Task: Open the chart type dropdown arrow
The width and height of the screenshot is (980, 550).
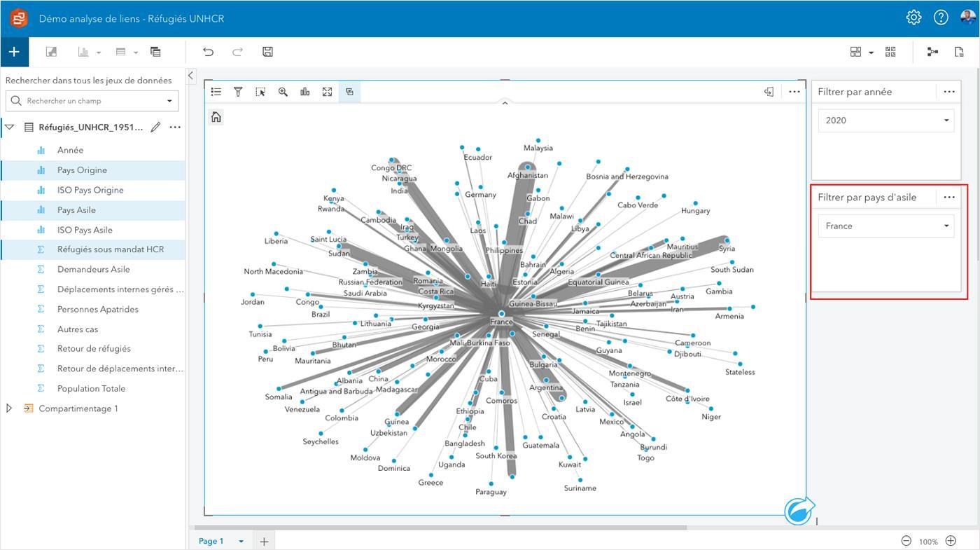Action: pos(99,53)
